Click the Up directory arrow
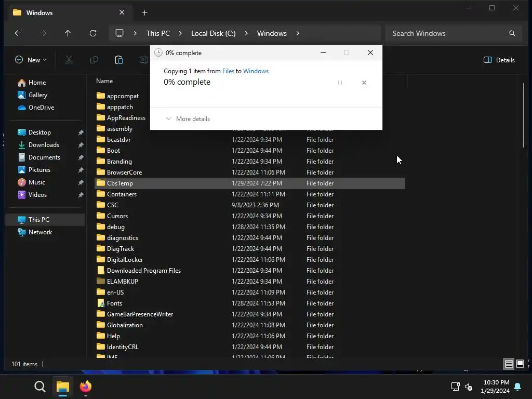This screenshot has height=399, width=532. pos(68,33)
